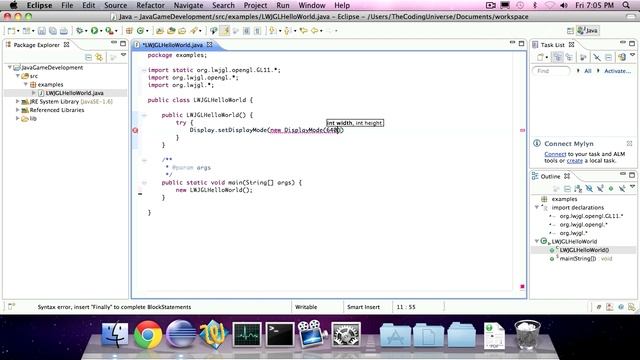Click the Next Annotation toolbar icon
640x360 pixels.
(x=273, y=31)
